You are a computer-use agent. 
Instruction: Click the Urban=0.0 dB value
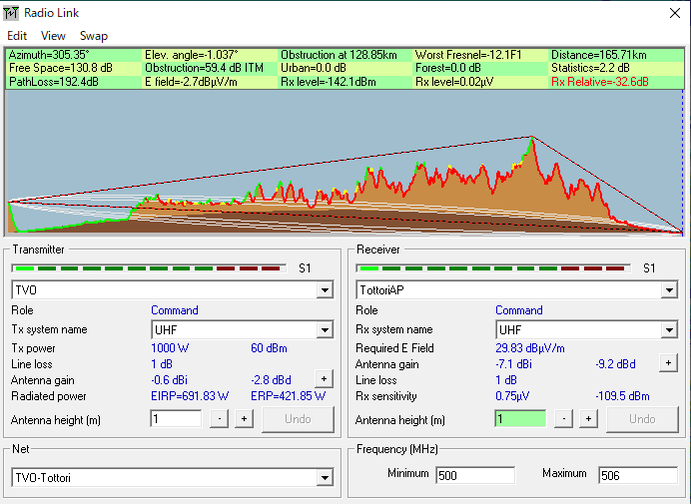pyautogui.click(x=313, y=68)
